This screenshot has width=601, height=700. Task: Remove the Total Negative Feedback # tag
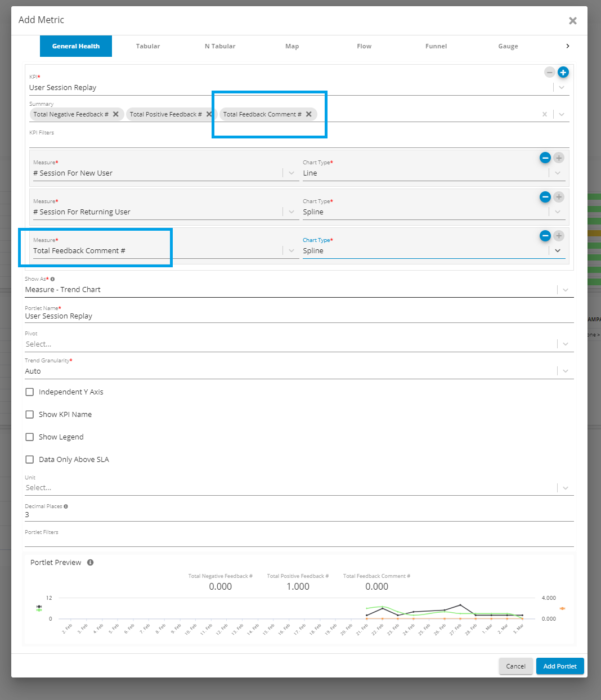pos(116,114)
